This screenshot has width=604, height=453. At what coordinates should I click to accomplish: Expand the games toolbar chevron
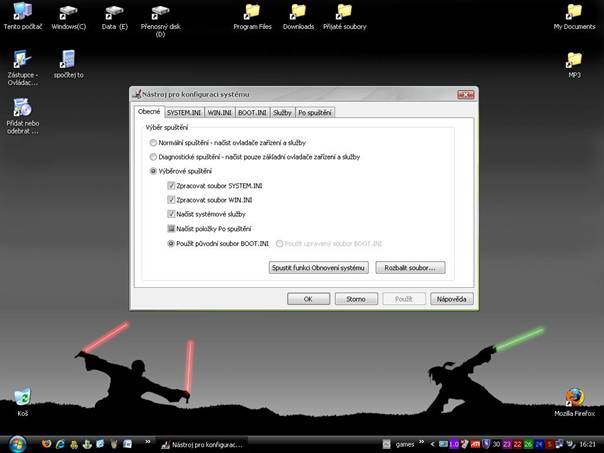[x=421, y=442]
